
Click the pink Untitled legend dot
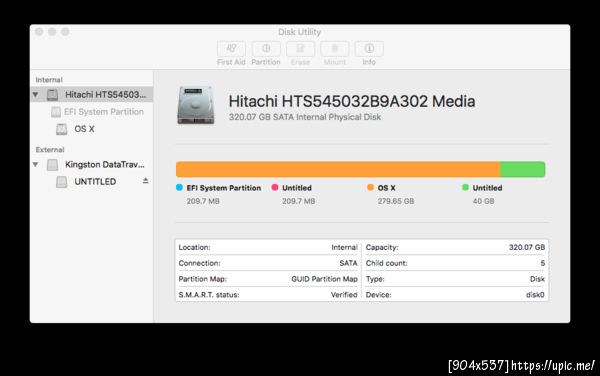[x=275, y=187]
